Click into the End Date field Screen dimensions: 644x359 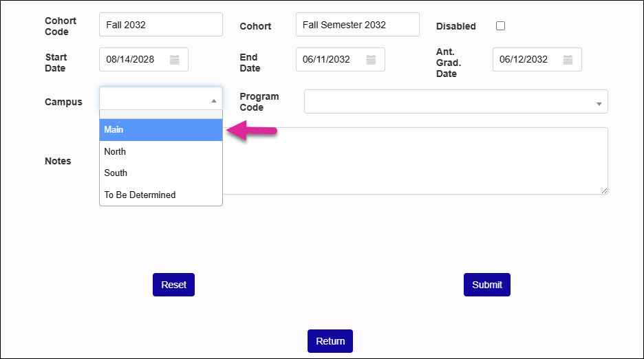coord(341,60)
